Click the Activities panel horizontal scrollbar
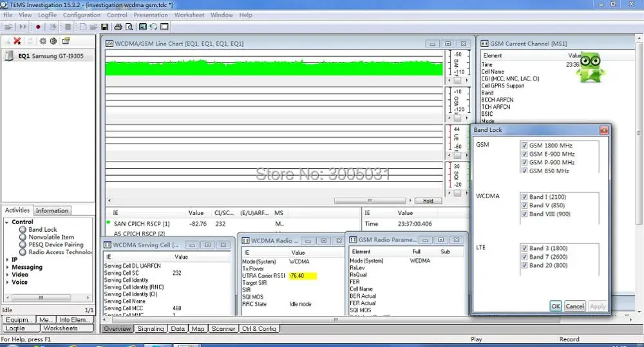 [x=41, y=297]
